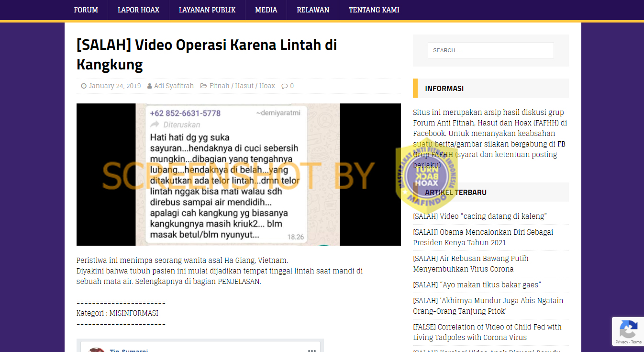Open the FORUM menu item
The image size is (644, 352).
[86, 10]
